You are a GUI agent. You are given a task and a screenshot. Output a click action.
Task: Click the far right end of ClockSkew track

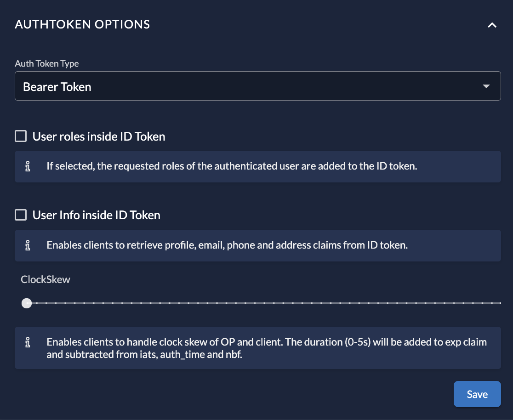499,303
